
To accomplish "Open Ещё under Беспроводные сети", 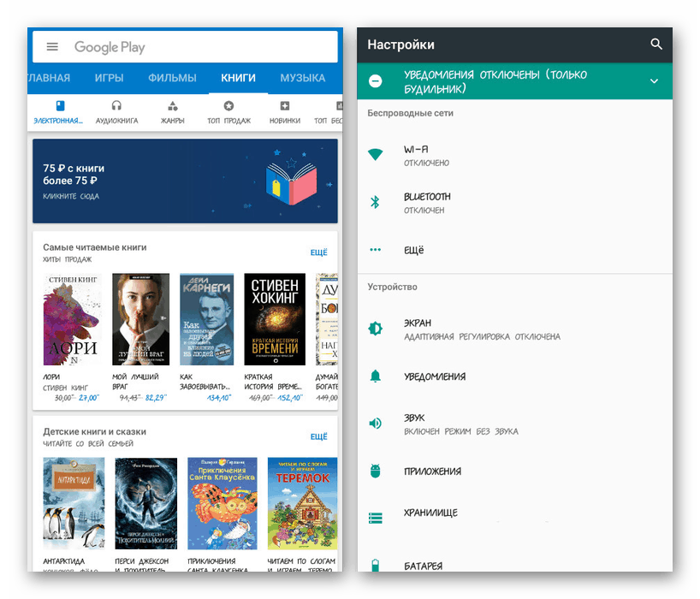I will 515,250.
